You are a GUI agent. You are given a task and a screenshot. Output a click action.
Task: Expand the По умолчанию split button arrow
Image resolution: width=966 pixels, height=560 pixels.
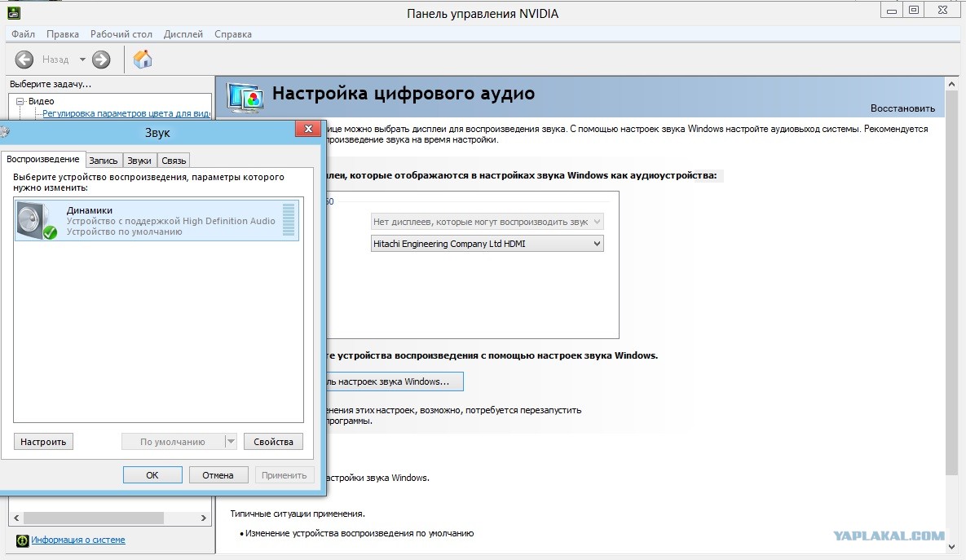[x=230, y=441]
